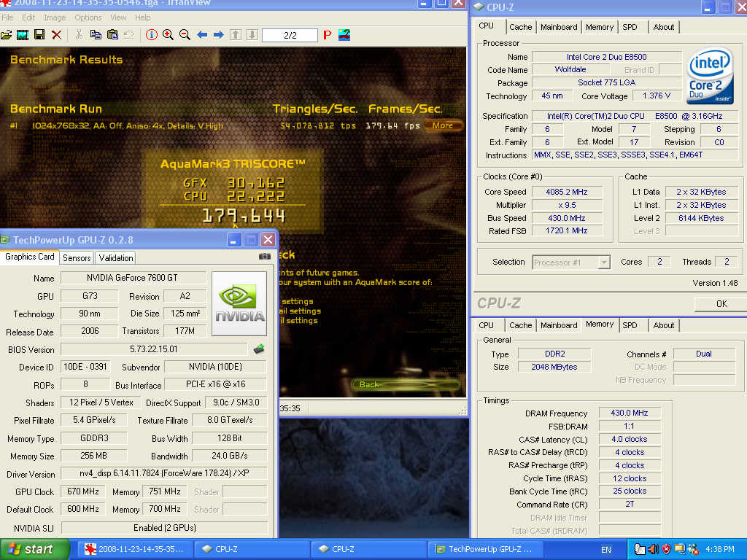This screenshot has width=747, height=560.
Task: Click the next page arrow icon in IrfanView
Action: (252, 35)
